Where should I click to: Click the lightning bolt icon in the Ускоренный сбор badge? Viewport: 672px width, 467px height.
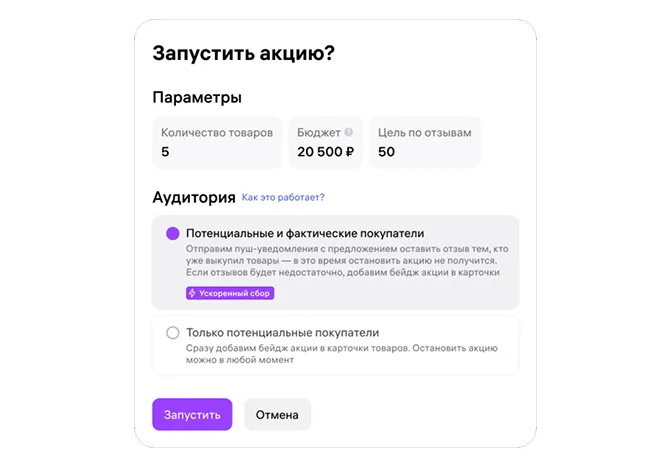[x=192, y=293]
